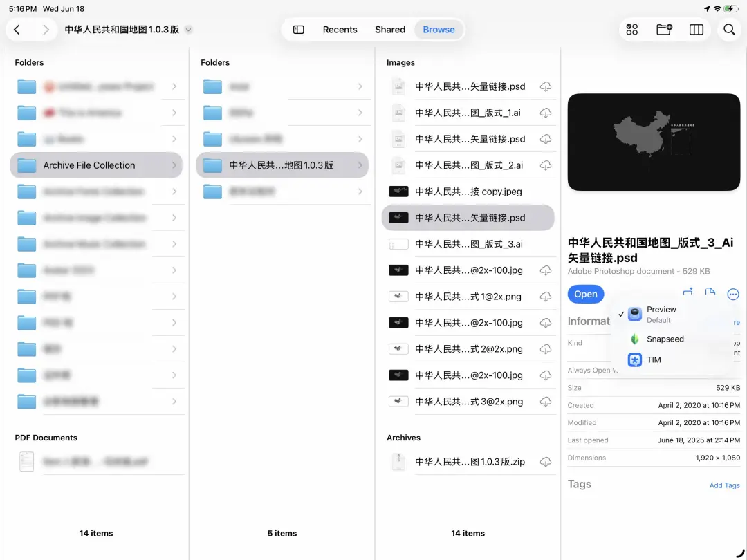Open the more options ellipsis button
Screen dimensions: 747x560
[733, 295]
